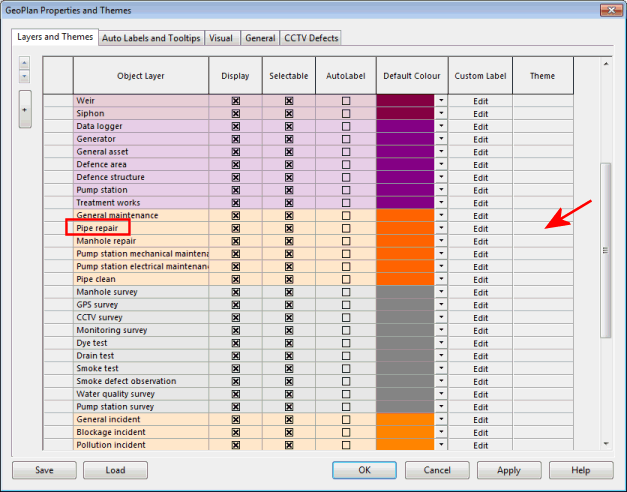Viewport: 627px width, 492px height.
Task: Toggle Selectable checkbox for Treatment works
Action: 289,203
